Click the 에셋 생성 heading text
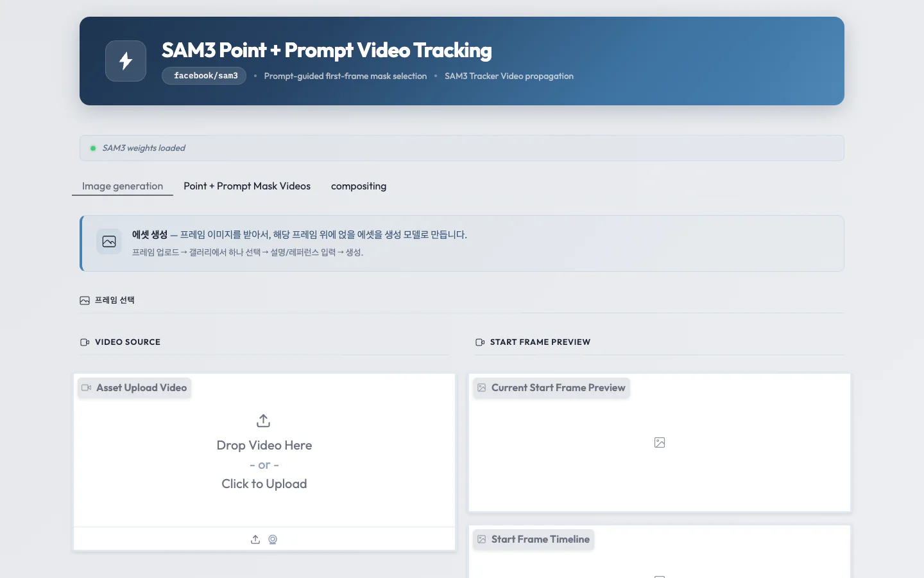The width and height of the screenshot is (924, 578). click(150, 235)
